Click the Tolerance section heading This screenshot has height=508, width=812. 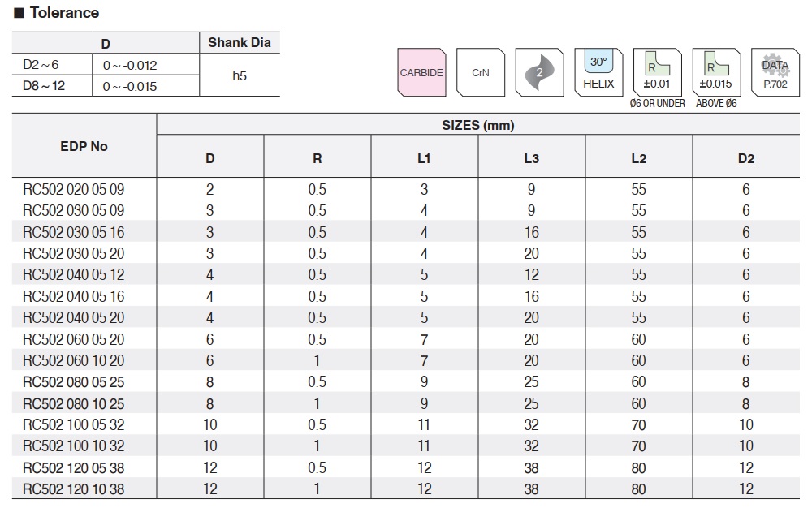tap(57, 12)
